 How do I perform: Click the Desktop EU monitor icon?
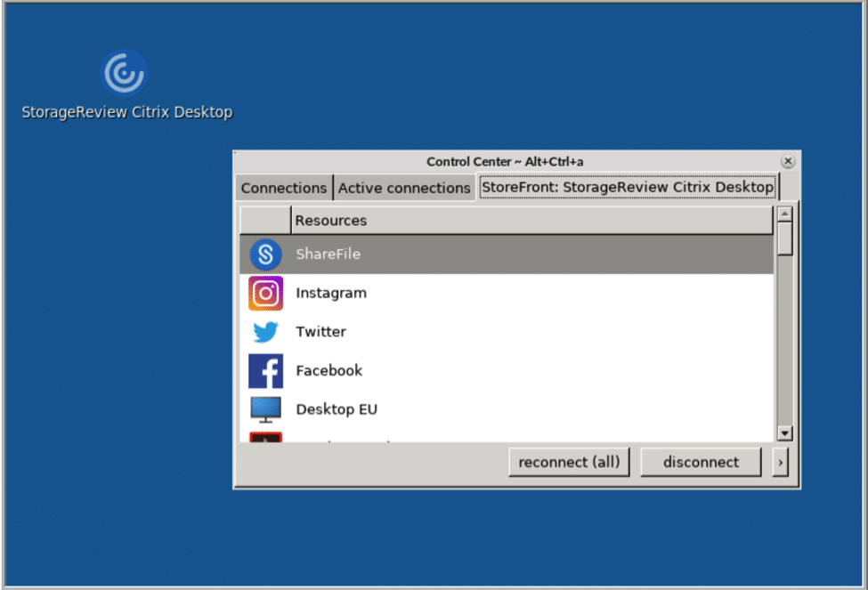click(265, 409)
